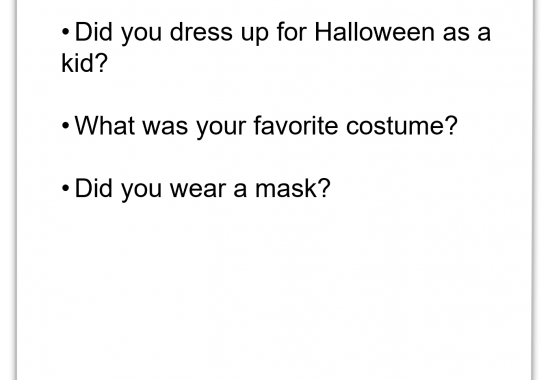550x380 pixels.
Task: Click "you" in the "Did you wear" line
Action: coord(141,191)
